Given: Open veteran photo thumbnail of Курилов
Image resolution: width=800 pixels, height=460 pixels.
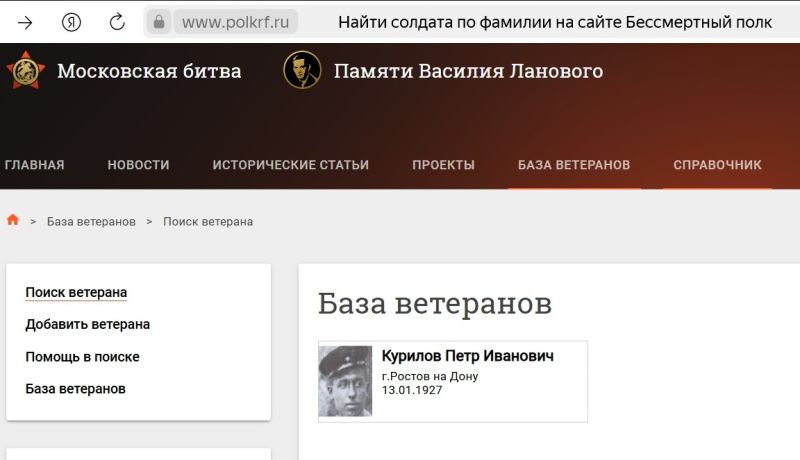Looking at the screenshot, I should coord(345,381).
